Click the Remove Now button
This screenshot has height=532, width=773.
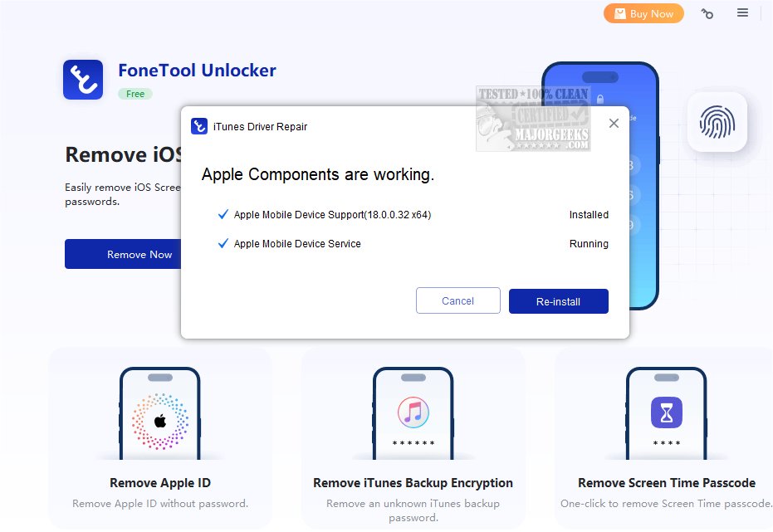[x=123, y=254]
